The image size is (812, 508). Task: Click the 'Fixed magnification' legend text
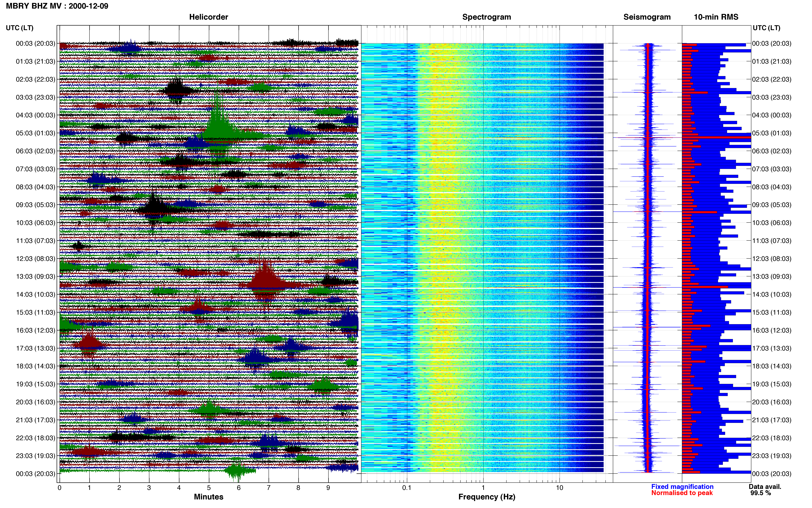pos(682,486)
